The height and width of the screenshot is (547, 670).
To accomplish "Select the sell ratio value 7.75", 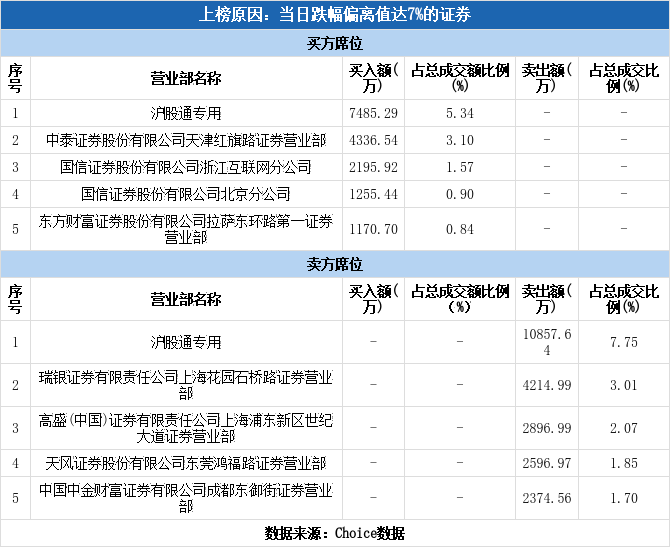I will [624, 342].
